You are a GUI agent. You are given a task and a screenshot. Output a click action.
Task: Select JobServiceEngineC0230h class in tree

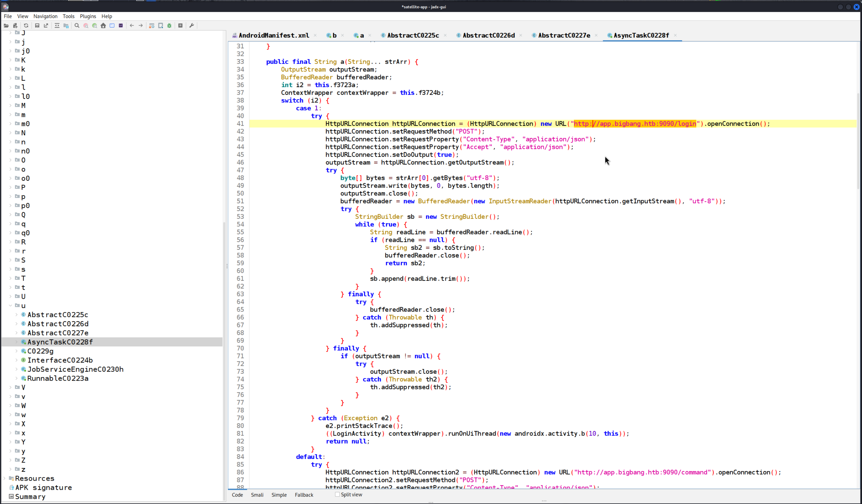click(x=75, y=369)
